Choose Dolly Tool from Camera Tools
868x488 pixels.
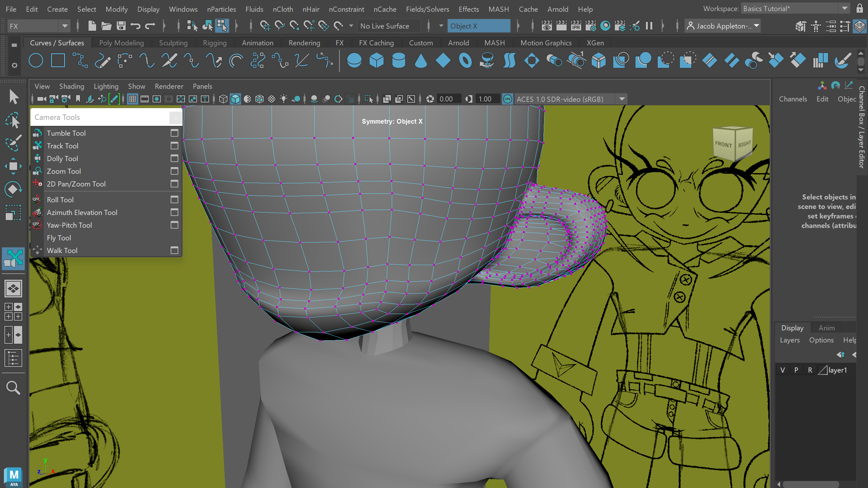(x=62, y=158)
